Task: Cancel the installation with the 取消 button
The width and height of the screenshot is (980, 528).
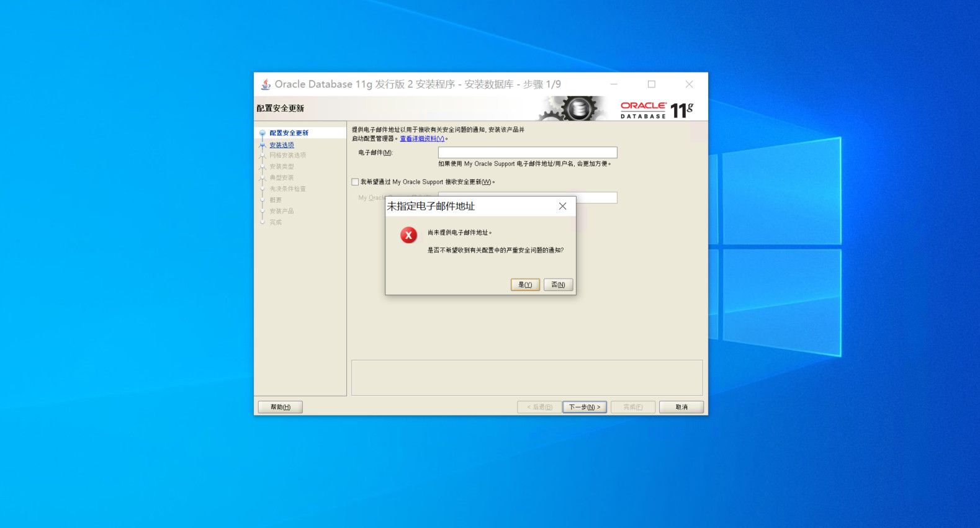Action: point(681,407)
